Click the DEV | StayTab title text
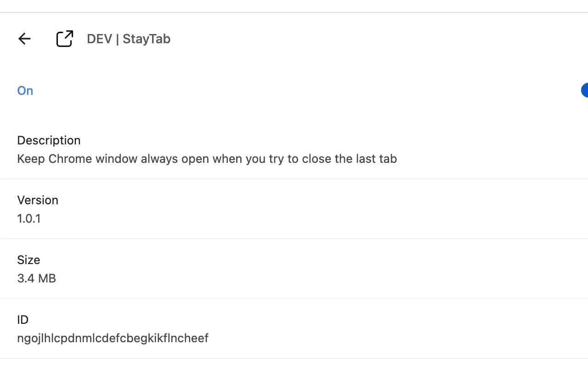Viewport: 588px width, 368px height. [x=129, y=39]
